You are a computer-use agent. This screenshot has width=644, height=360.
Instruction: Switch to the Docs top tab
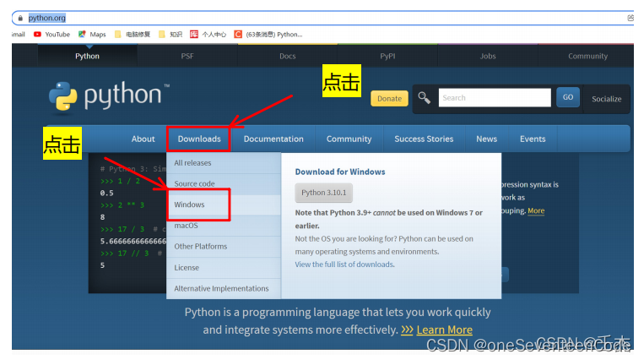pos(288,56)
